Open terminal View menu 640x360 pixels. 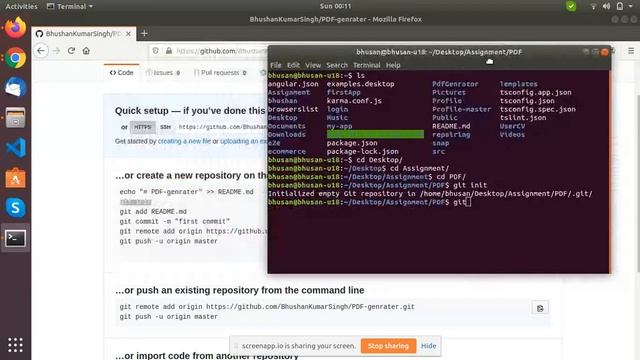tap(313, 65)
